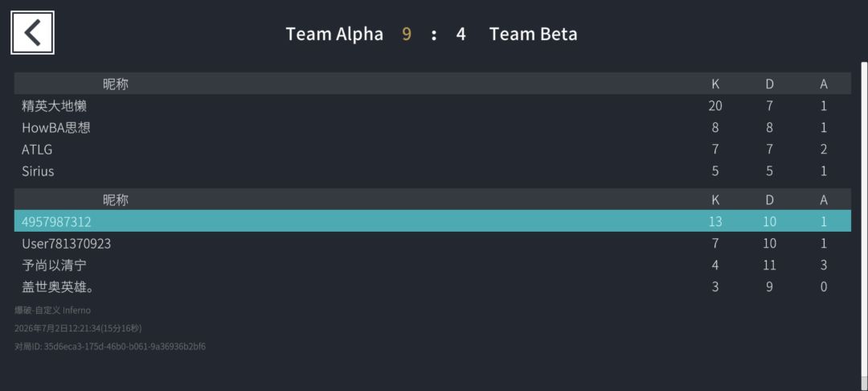Click the D column header in second table

[769, 200]
